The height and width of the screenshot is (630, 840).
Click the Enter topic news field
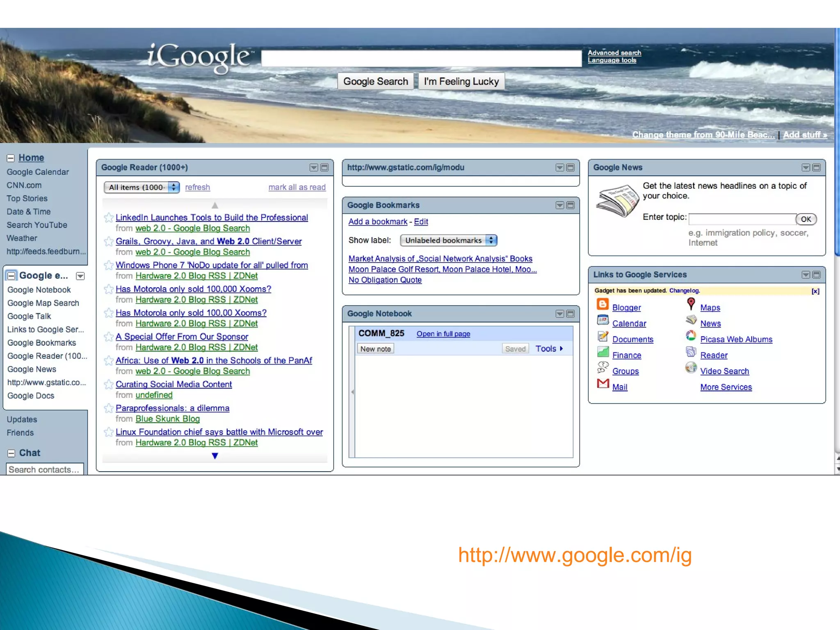click(x=742, y=219)
